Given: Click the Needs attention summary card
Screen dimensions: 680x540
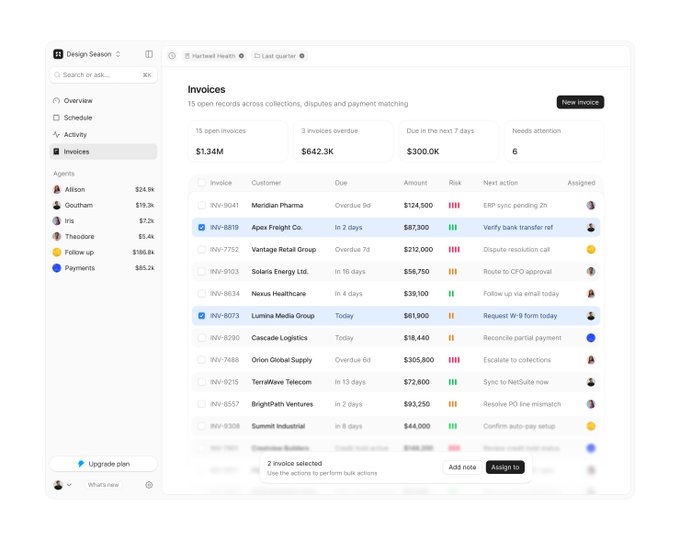Looking at the screenshot, I should tap(554, 141).
